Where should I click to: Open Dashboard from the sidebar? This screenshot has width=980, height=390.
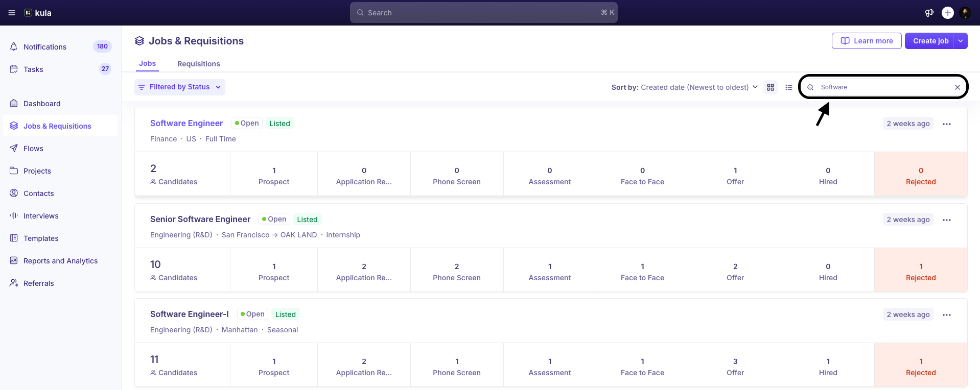60,103
